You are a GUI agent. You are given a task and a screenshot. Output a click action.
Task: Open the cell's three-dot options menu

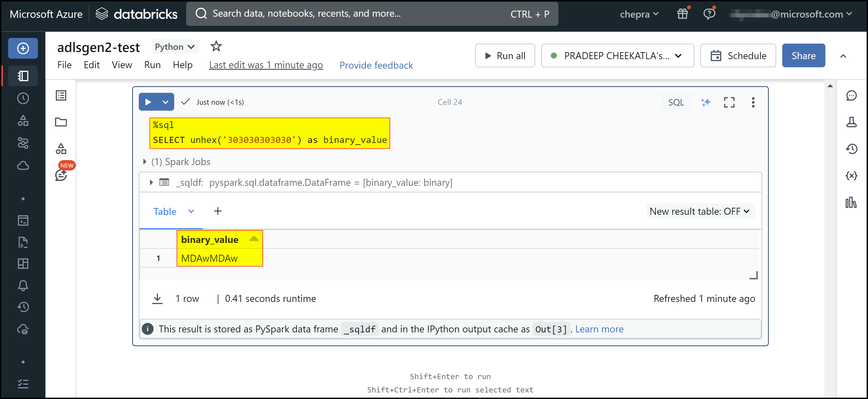pos(753,102)
